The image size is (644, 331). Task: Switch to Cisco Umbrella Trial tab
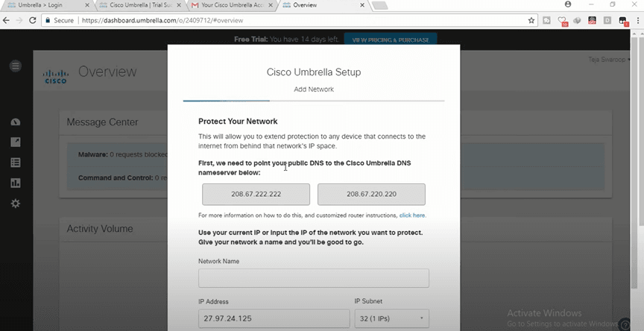point(141,5)
